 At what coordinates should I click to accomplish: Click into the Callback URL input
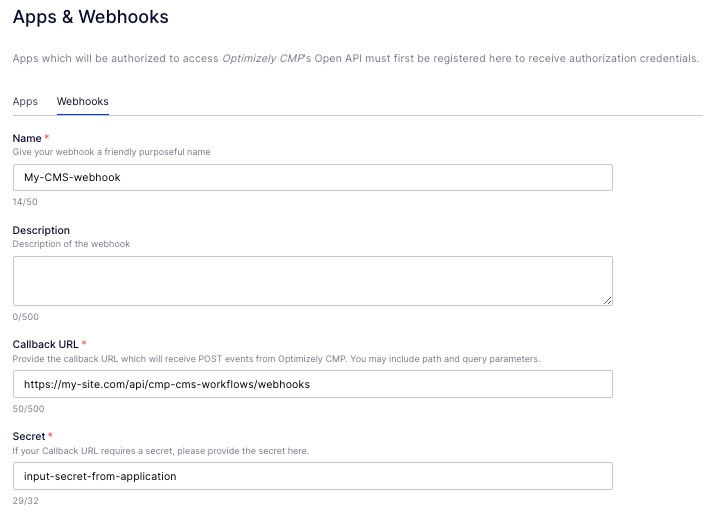coord(312,384)
